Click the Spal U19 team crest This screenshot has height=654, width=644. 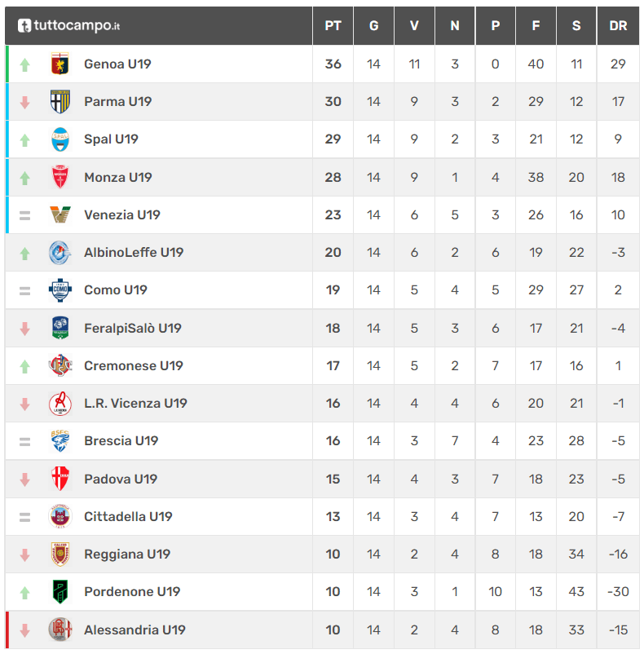click(60, 139)
